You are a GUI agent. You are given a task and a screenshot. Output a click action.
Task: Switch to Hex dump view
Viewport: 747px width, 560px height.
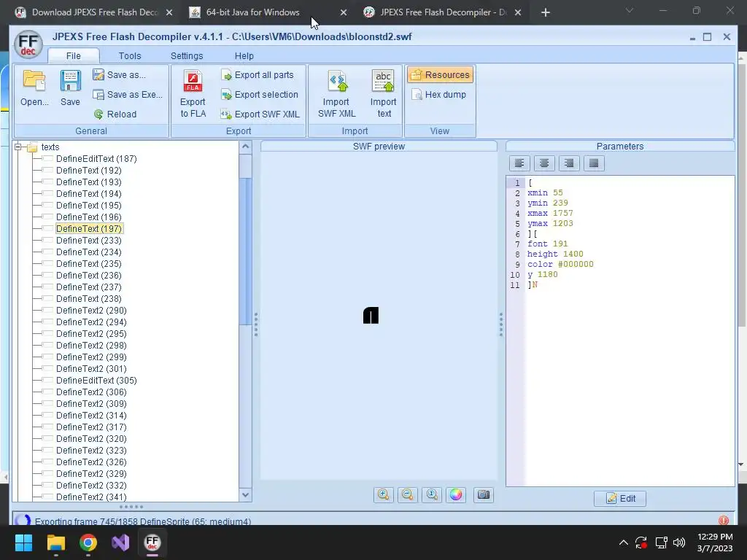(x=438, y=94)
